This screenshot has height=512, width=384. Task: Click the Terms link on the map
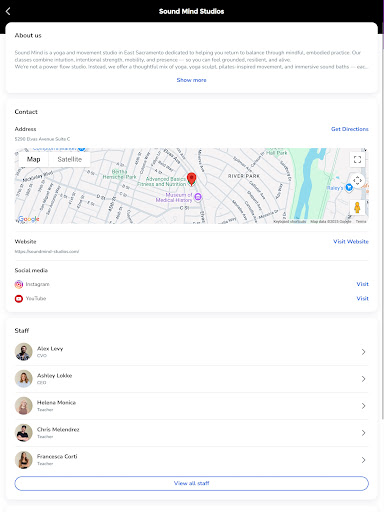(x=361, y=222)
